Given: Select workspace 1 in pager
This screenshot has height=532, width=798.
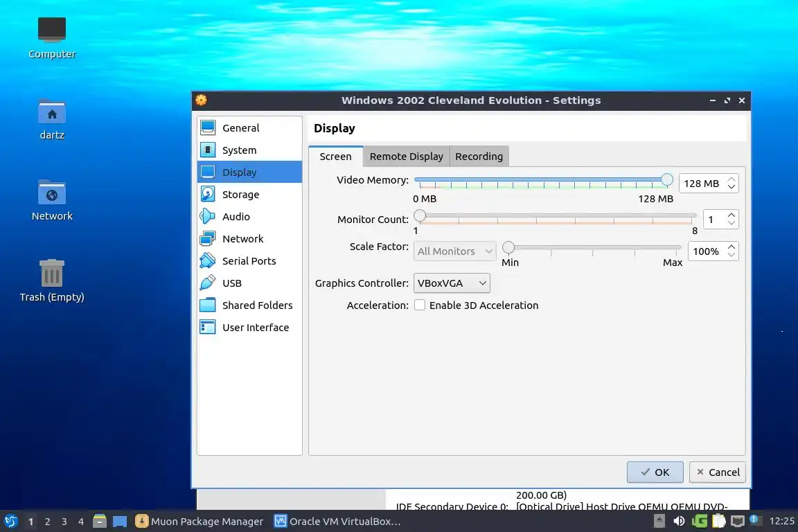Looking at the screenshot, I should coord(30,522).
